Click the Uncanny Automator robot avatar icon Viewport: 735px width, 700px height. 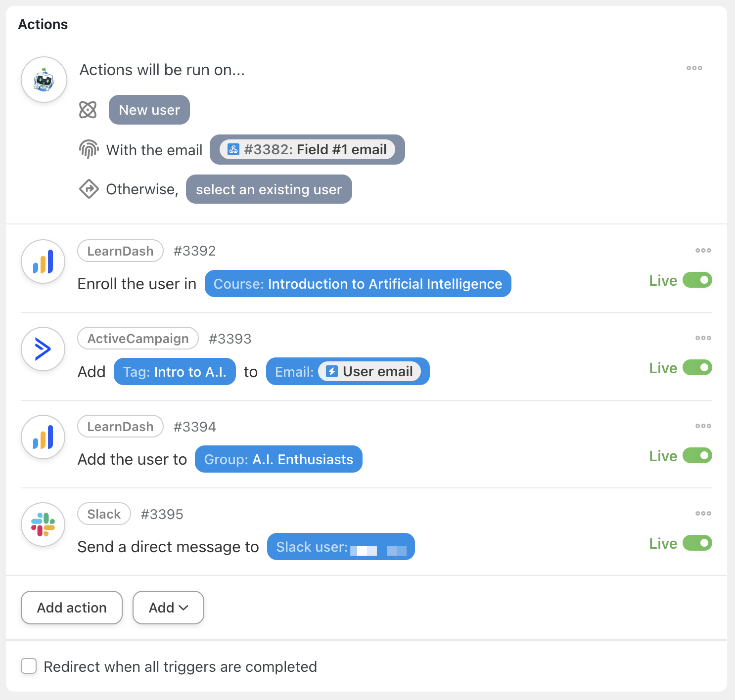click(44, 80)
